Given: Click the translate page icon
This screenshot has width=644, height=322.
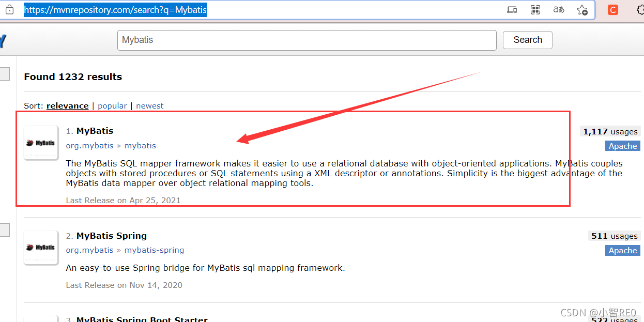Looking at the screenshot, I should tap(559, 10).
